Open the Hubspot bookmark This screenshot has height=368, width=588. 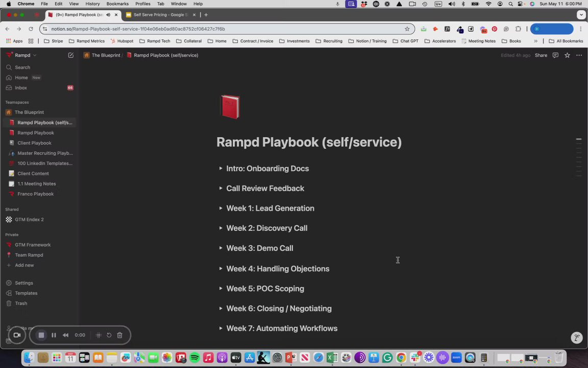(122, 41)
